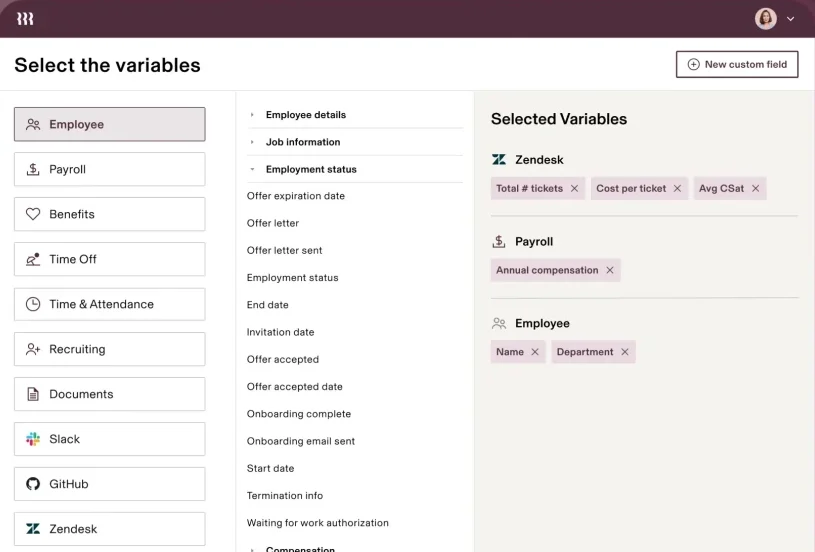Select the Payroll category
Viewport: 815px width, 552px height.
point(110,169)
